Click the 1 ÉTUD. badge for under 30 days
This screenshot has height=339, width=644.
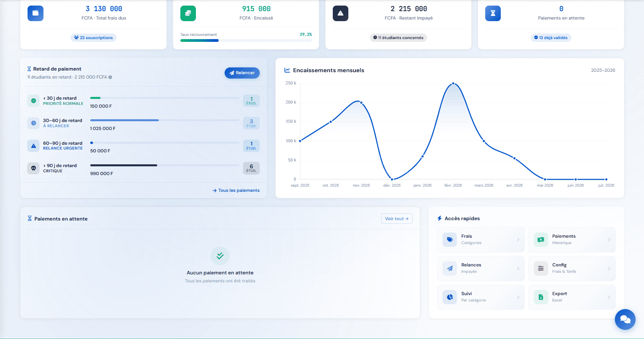(251, 101)
